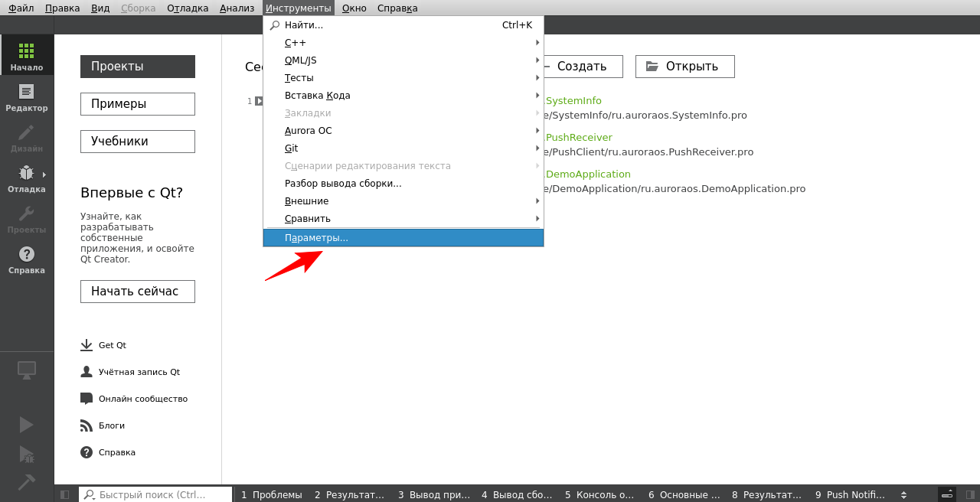Screen dimensions: 980x502
Task: Switch to the Редактор mode
Action: tap(27, 96)
